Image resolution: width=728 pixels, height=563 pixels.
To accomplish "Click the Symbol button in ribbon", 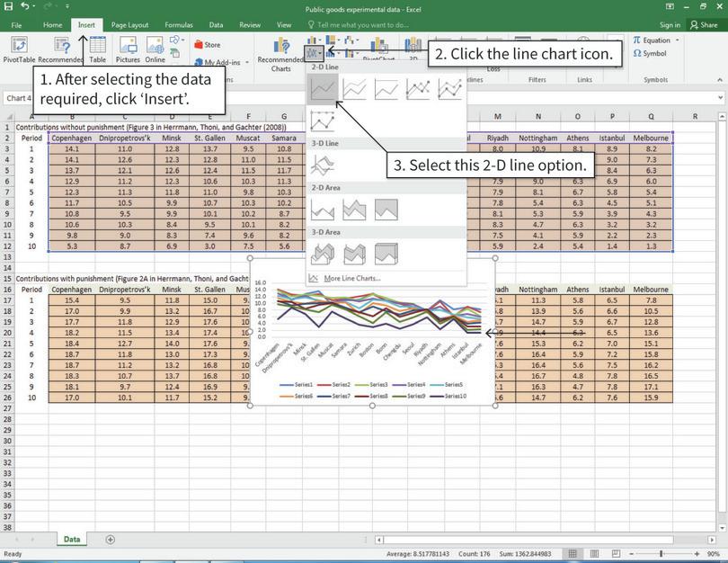I will [650, 53].
